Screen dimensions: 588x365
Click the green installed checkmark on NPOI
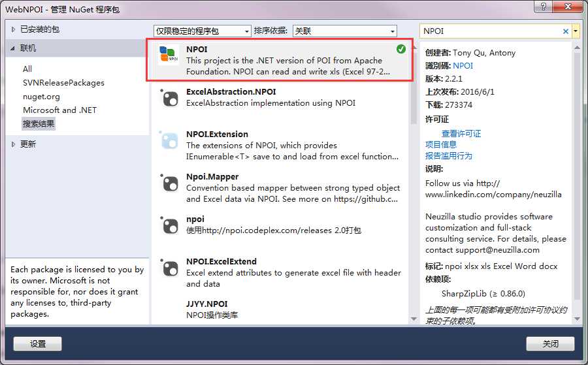401,49
